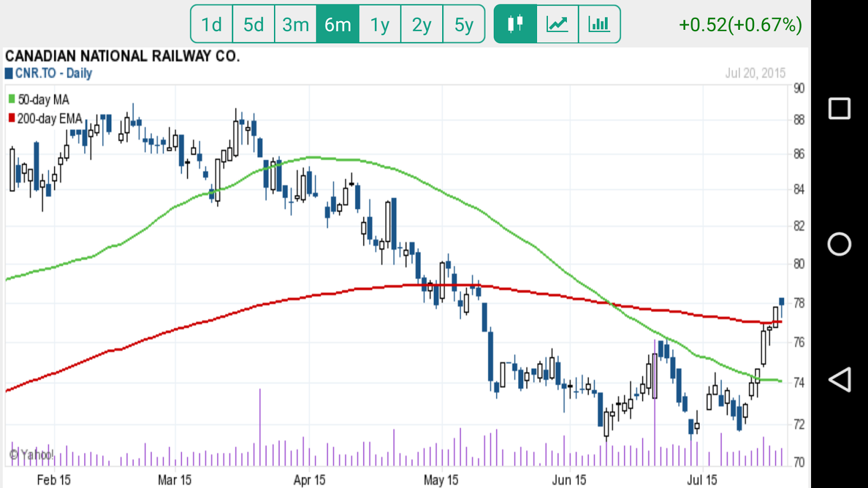Tap the Apr 15 date axis label
This screenshot has height=488, width=868.
pyautogui.click(x=309, y=480)
